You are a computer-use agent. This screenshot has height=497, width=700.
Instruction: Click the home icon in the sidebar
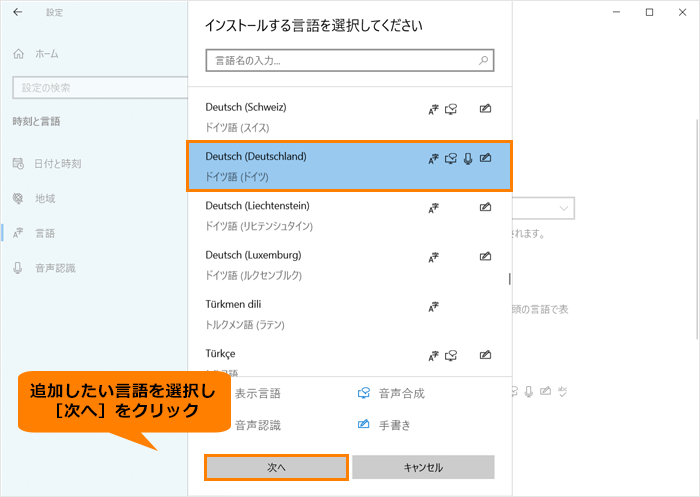point(19,52)
